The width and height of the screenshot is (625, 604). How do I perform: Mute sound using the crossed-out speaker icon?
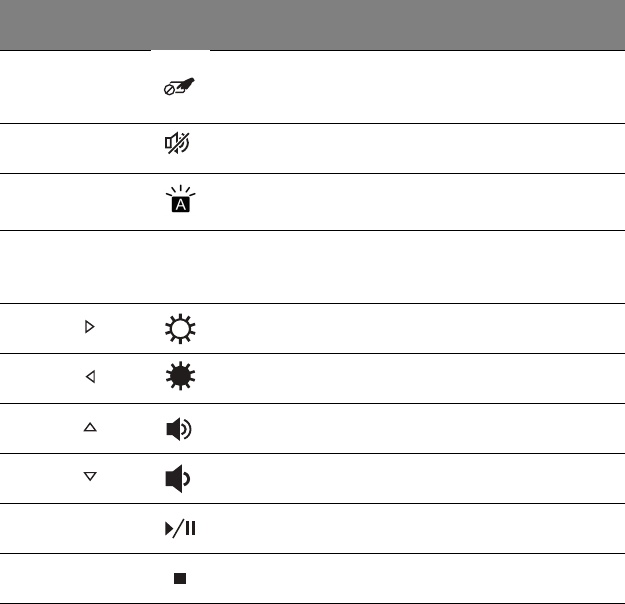179,147
